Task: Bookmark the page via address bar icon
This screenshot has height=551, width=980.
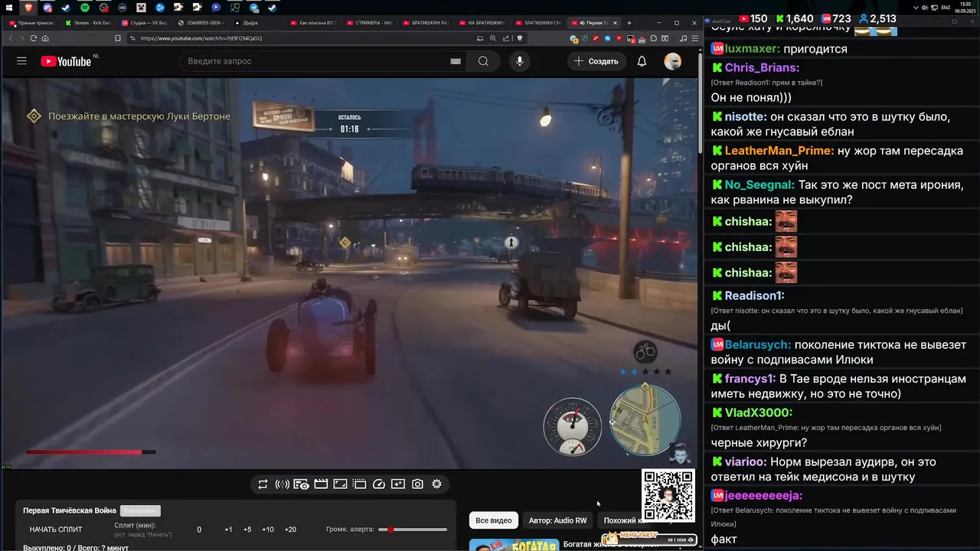Action: [x=117, y=38]
